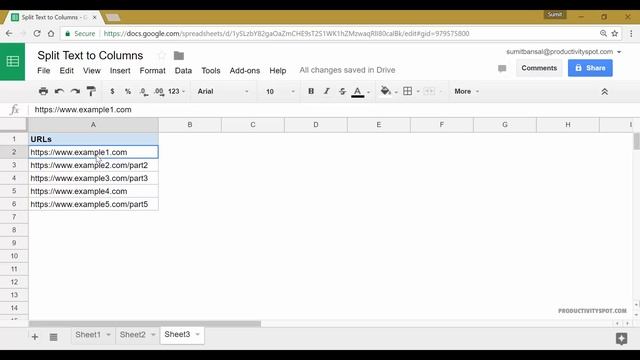
Task: Open the Data menu
Action: 183,71
